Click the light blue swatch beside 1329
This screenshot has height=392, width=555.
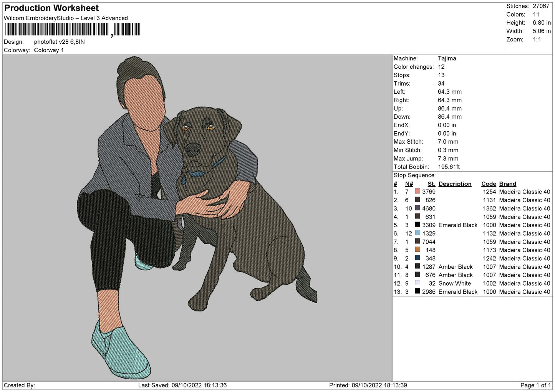pos(417,233)
